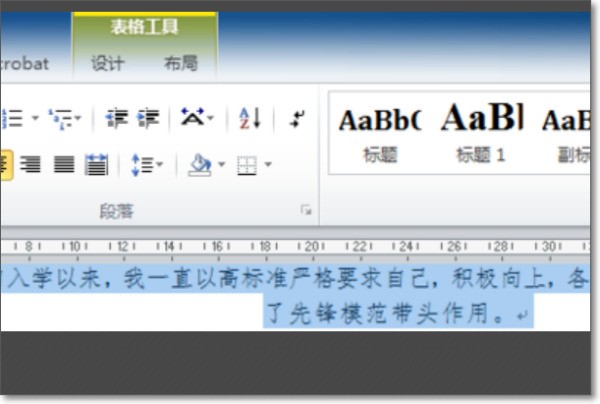Align the text to the right
Viewport: 600px width, 404px height.
[x=31, y=165]
